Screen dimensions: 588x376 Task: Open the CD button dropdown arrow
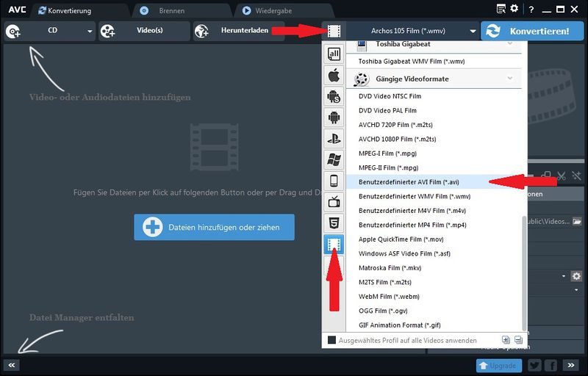pos(90,32)
